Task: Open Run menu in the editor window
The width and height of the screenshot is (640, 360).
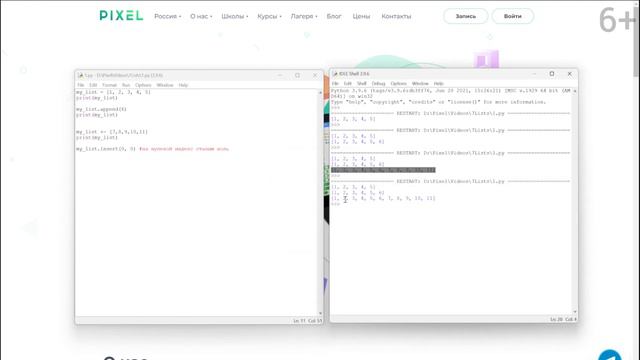Action: click(126, 85)
